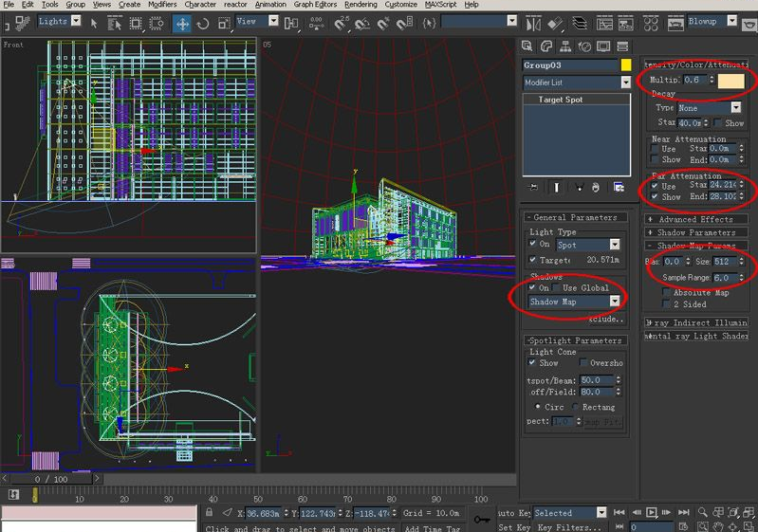Click Configure Modifier Sets icon
The width and height of the screenshot is (758, 532).
[619, 187]
